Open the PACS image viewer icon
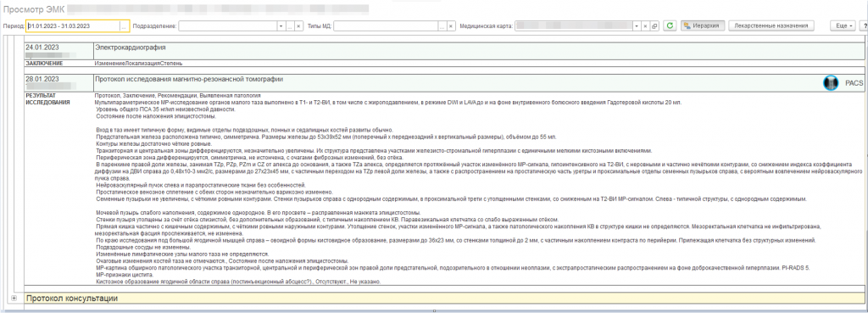Image resolution: width=868 pixels, height=313 pixels. point(831,83)
